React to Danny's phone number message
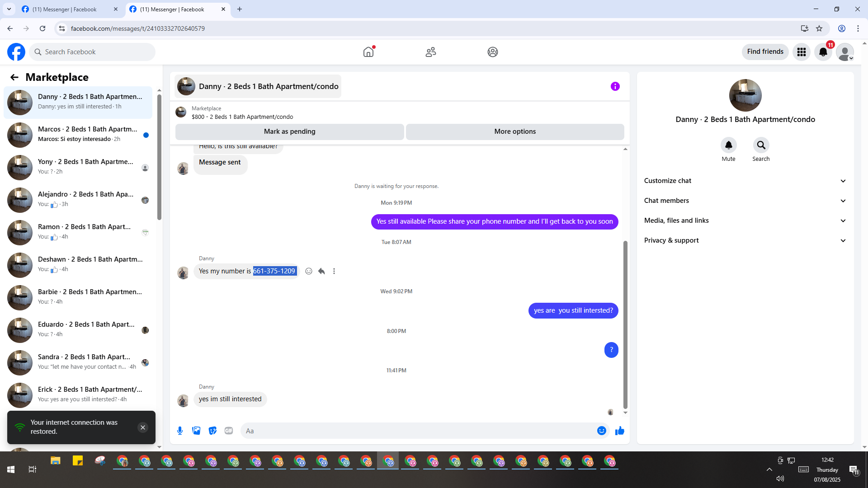 click(309, 271)
